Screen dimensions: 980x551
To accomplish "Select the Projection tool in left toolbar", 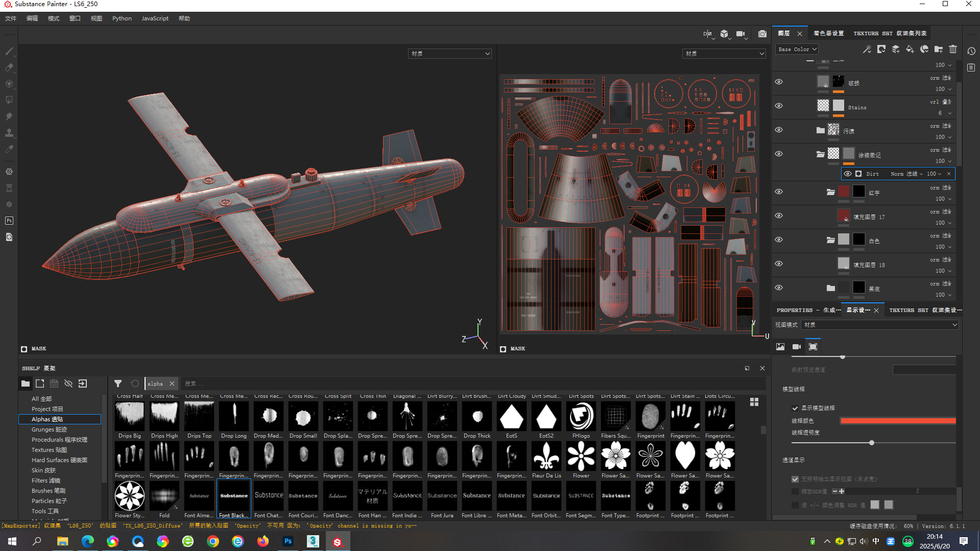I will point(9,84).
